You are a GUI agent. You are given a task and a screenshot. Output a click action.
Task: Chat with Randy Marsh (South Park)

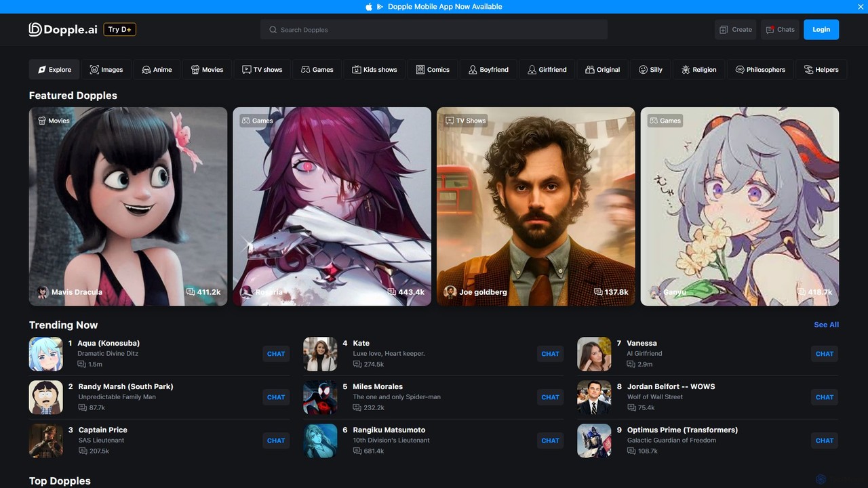tap(276, 397)
